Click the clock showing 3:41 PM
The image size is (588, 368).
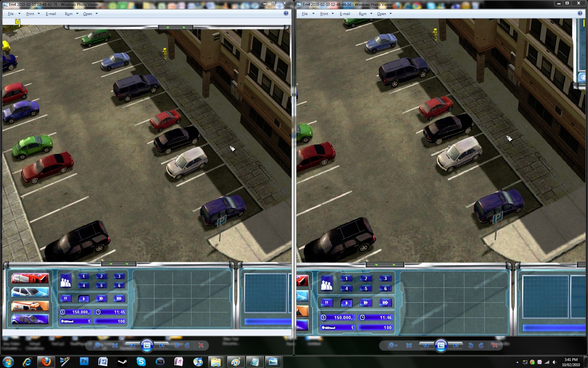point(571,360)
